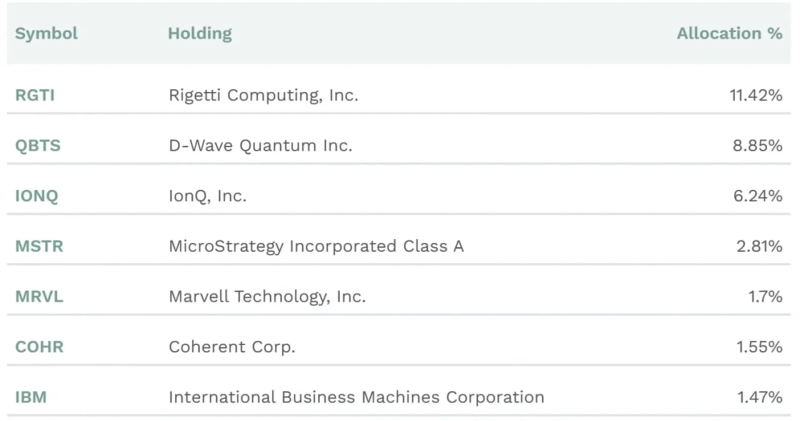Select MicroStrategy Incorporated Class A row
Image resolution: width=800 pixels, height=421 pixels.
pyautogui.click(x=316, y=246)
